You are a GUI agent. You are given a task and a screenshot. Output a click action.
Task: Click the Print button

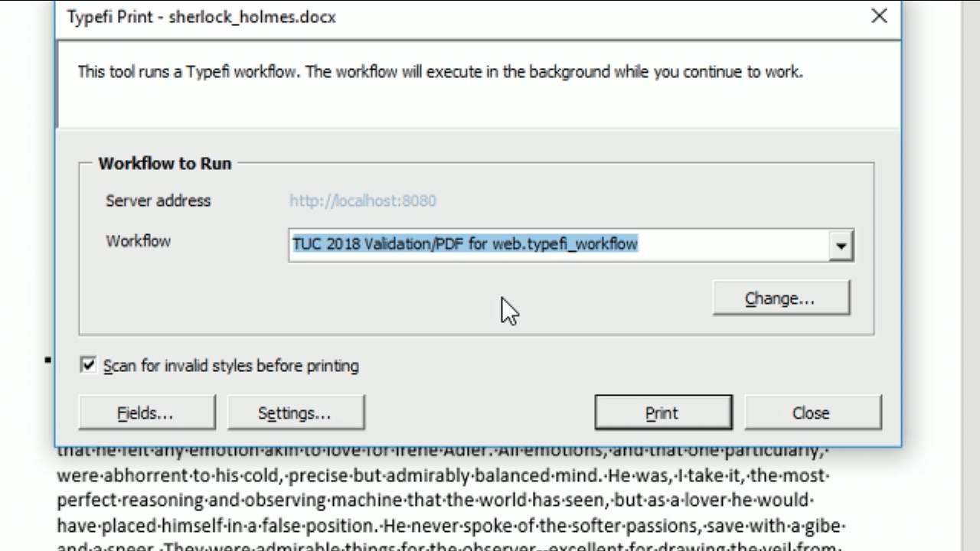(663, 412)
